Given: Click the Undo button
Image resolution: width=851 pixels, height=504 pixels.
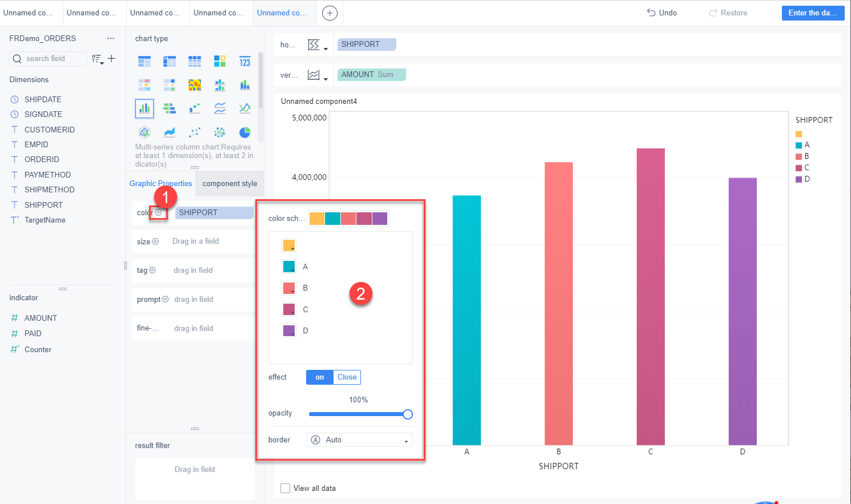Looking at the screenshot, I should tap(662, 13).
